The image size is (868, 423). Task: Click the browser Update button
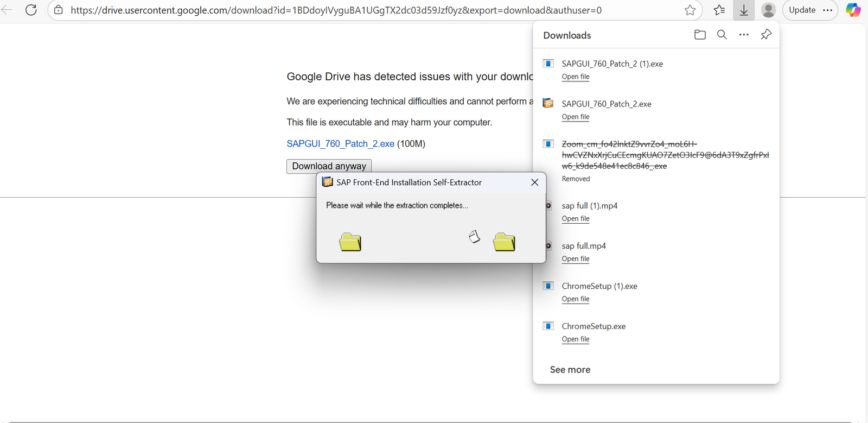[802, 10]
